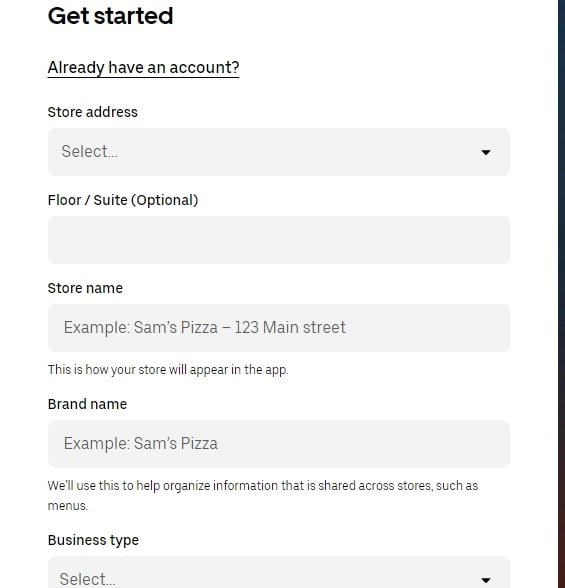
Task: Click the Brand name field label
Action: 87,404
